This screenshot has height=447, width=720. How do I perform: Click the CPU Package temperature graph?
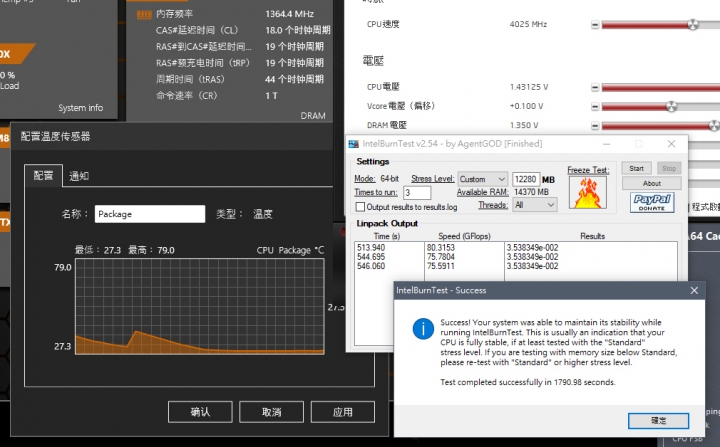pos(200,306)
